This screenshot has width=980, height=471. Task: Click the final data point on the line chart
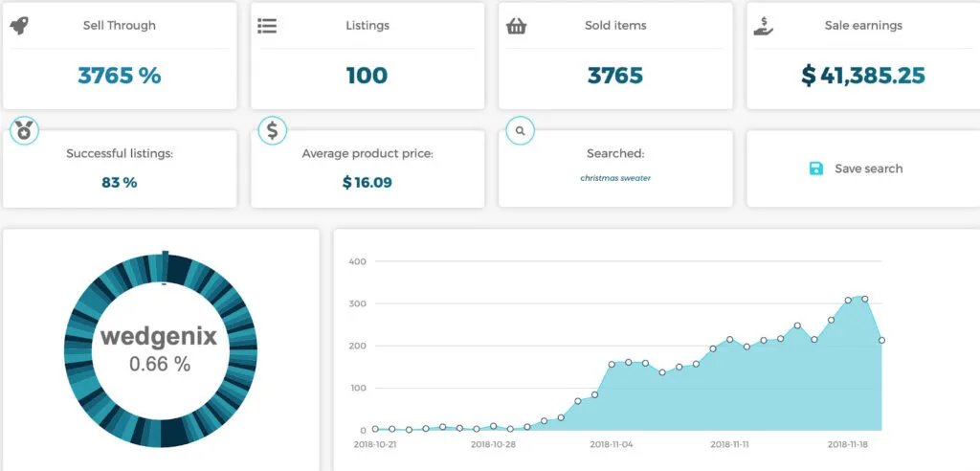(881, 340)
